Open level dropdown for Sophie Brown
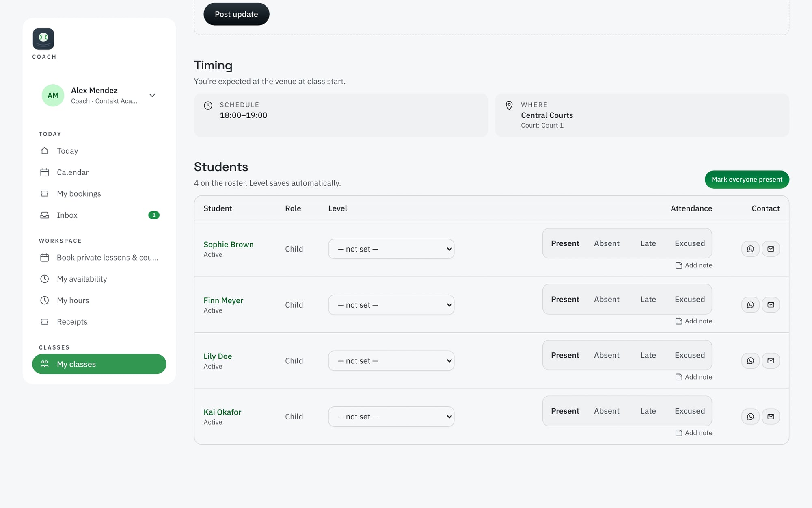Screen dimensions: 812x508 tap(391, 249)
